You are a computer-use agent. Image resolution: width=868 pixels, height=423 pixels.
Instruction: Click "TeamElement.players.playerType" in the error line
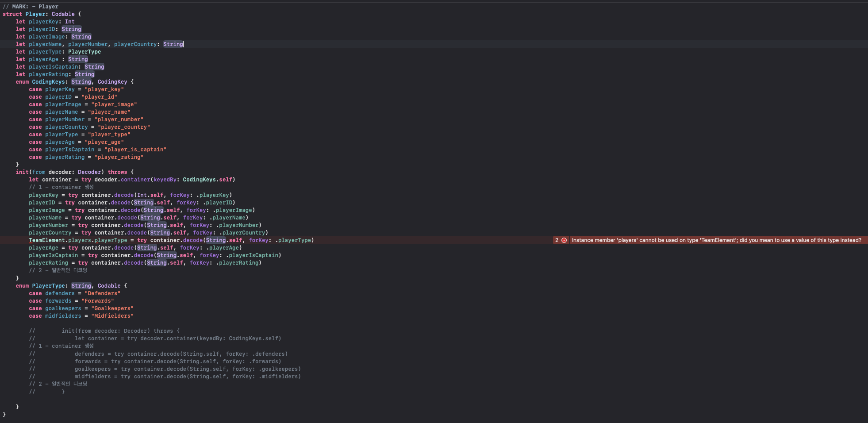[78, 240]
